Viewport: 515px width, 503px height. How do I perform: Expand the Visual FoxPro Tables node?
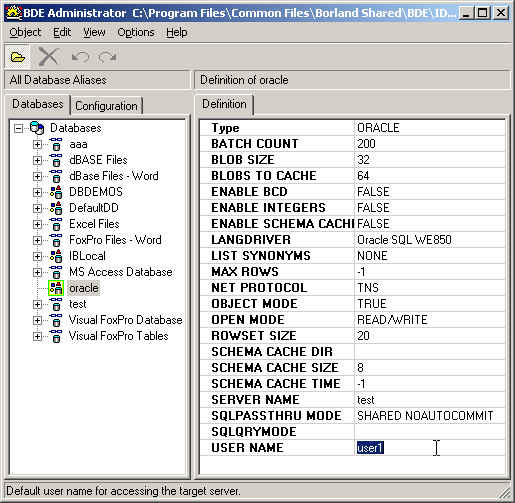[37, 337]
